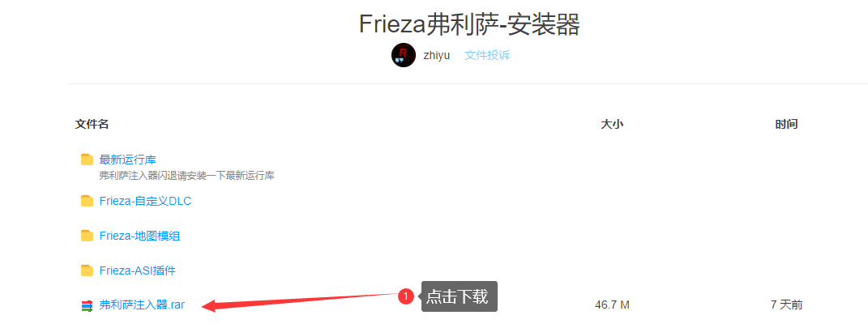Click the Frieza-自定义DLC folder icon
Screen dimensions: 868x328
click(x=87, y=202)
